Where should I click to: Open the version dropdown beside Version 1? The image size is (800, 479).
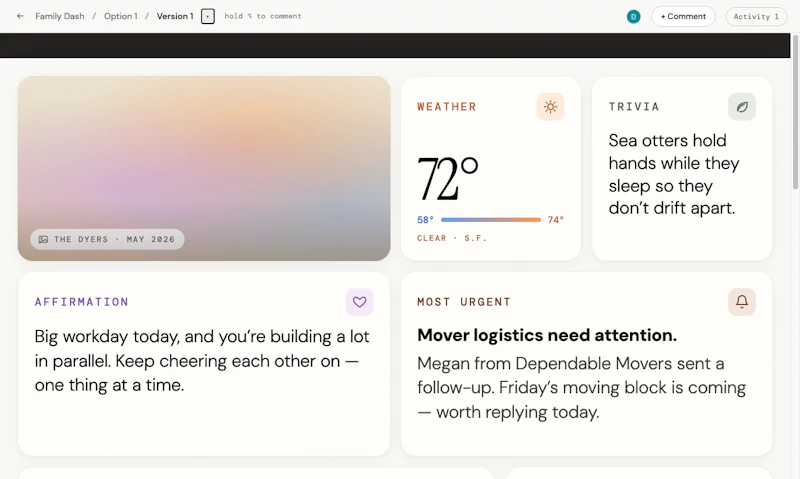click(208, 16)
